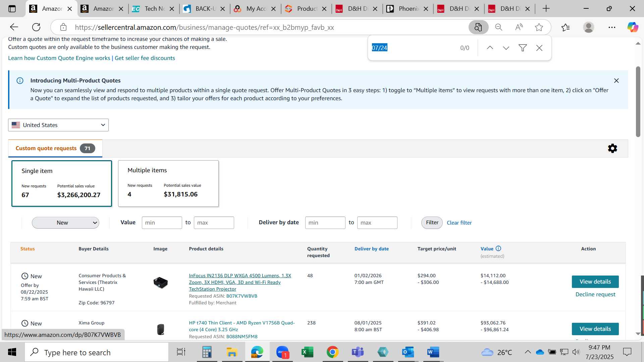This screenshot has width=644, height=362.
Task: Go to previous find result arrow
Action: [490, 48]
